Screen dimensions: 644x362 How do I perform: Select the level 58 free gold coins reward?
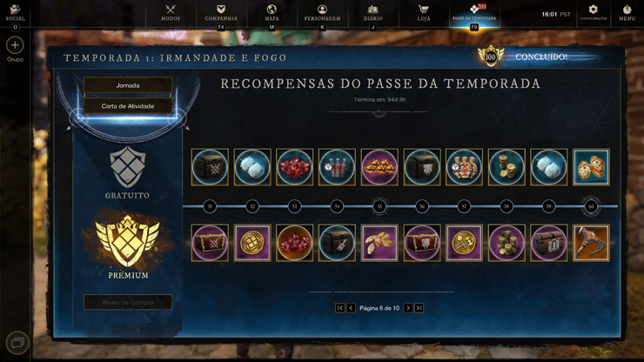506,167
